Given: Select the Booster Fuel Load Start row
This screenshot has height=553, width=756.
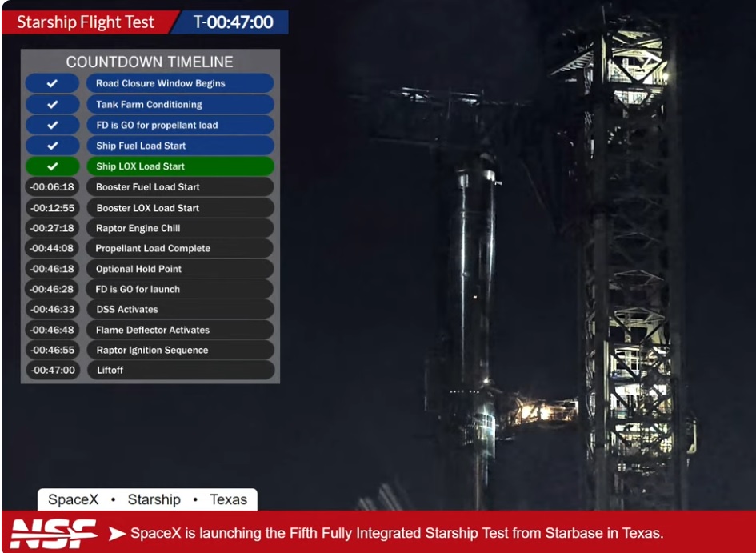Looking at the screenshot, I should pyautogui.click(x=180, y=187).
